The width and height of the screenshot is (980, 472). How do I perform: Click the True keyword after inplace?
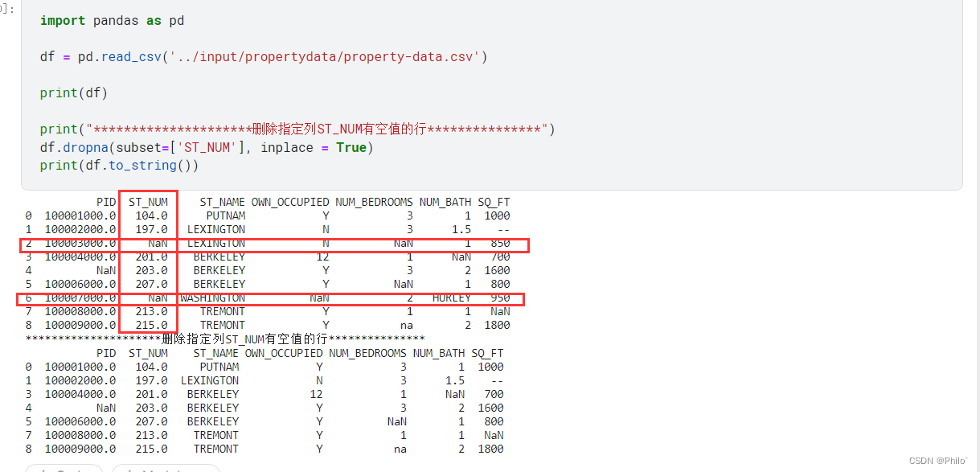(x=351, y=147)
